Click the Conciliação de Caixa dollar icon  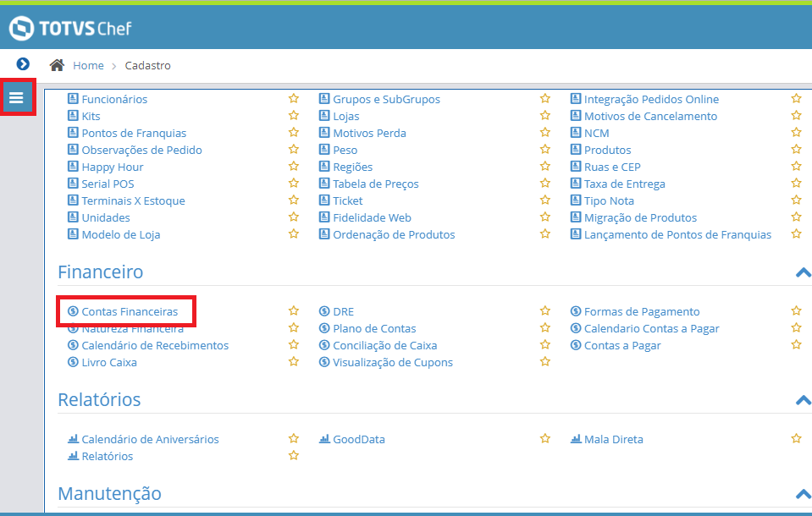pyautogui.click(x=324, y=344)
